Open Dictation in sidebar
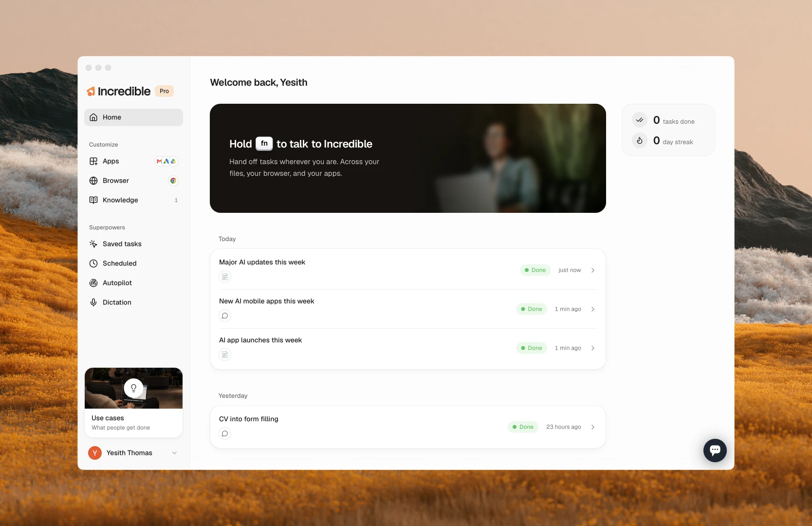Screen dimensions: 812x526 (133, 302)
